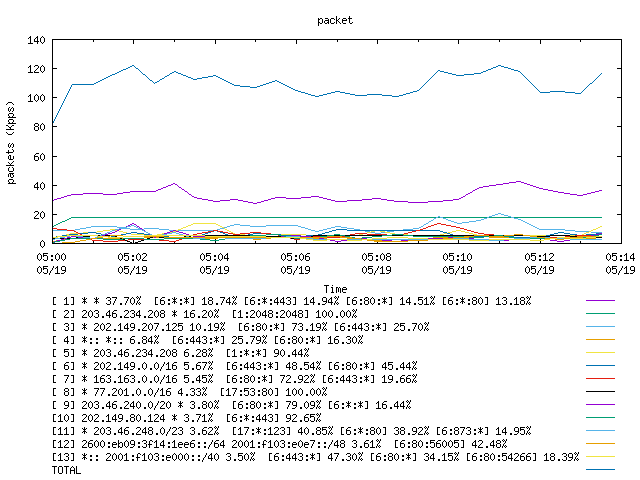Select legend row [ 1] * * 37.70%

tap(291, 301)
